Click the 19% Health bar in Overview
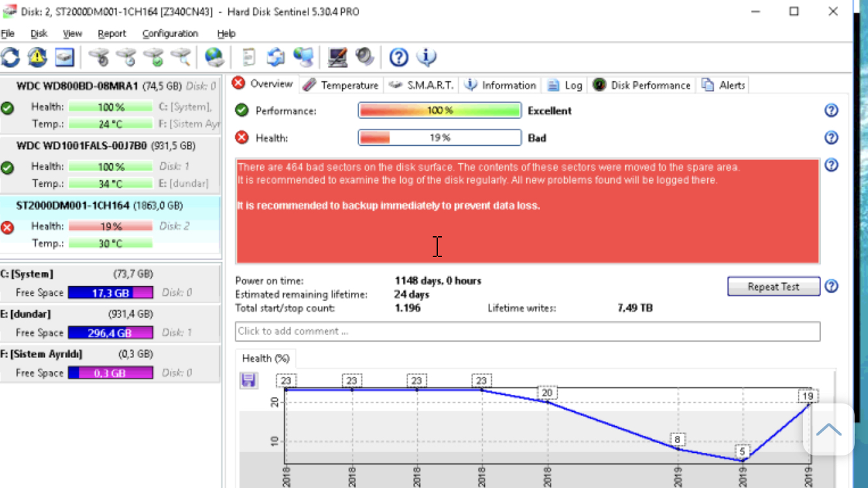This screenshot has width=868, height=488. (x=440, y=138)
